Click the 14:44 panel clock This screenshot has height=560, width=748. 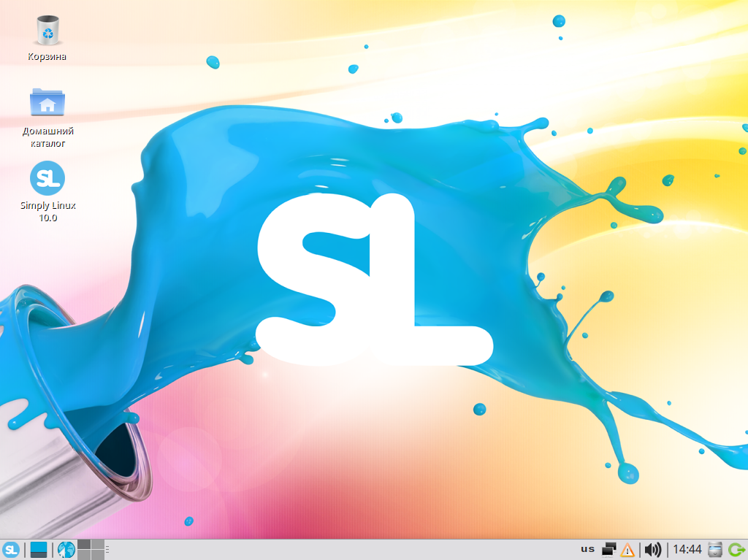687,550
